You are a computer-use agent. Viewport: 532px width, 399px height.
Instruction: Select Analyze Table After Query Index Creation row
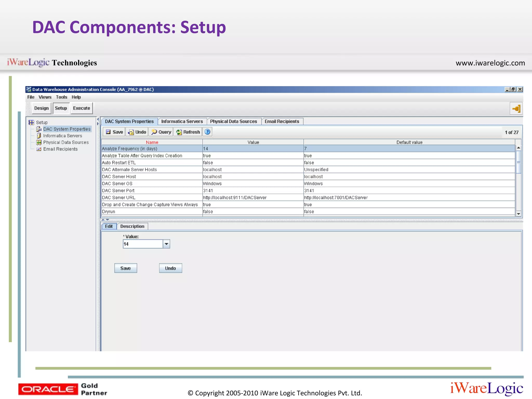click(308, 156)
